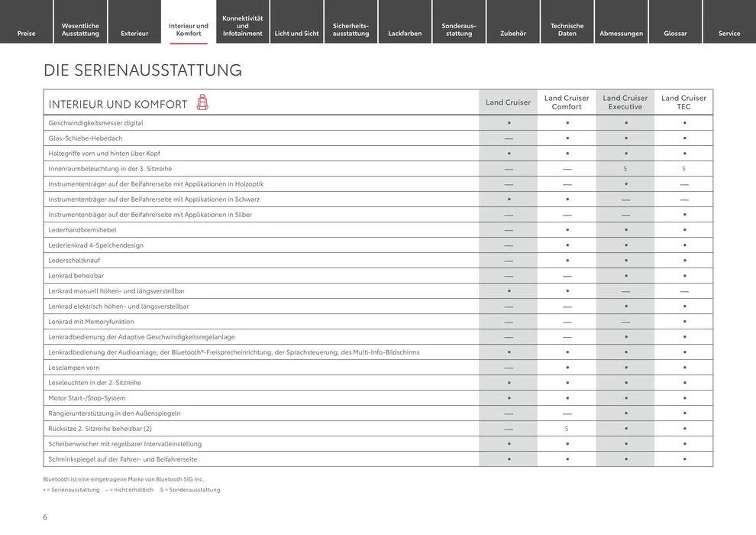The height and width of the screenshot is (535, 756).
Task: Click the car seat icon beside Interieur und Komfort
Action: 202,102
